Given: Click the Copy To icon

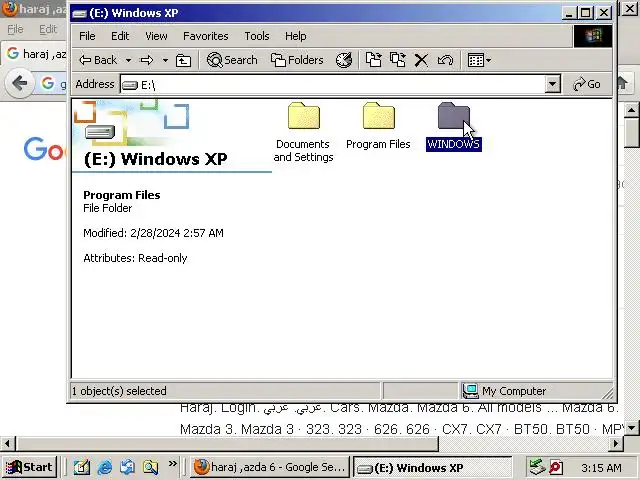Looking at the screenshot, I should (x=398, y=60).
